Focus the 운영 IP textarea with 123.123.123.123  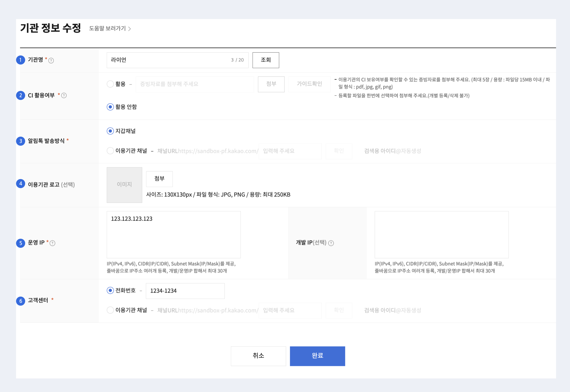click(x=173, y=235)
